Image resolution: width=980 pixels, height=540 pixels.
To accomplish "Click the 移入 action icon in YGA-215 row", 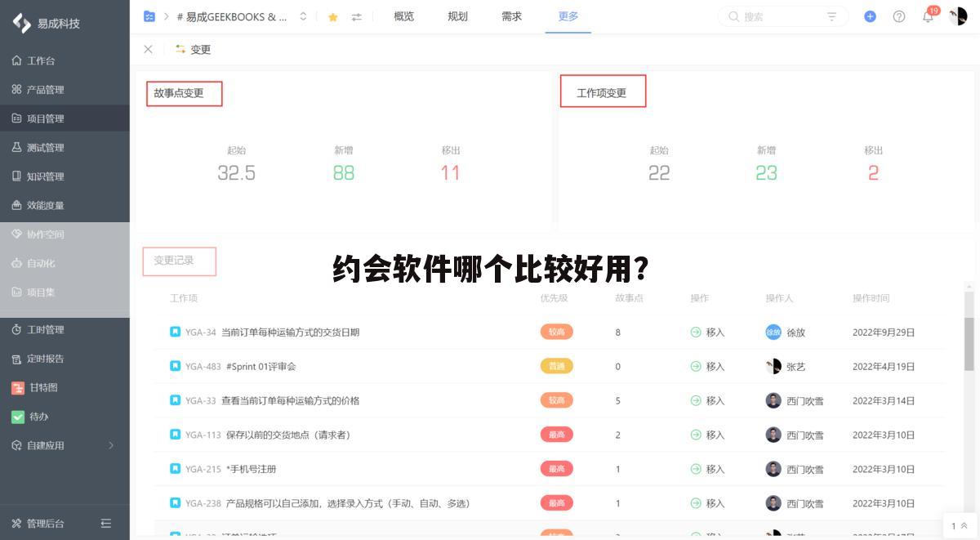I will [x=696, y=470].
